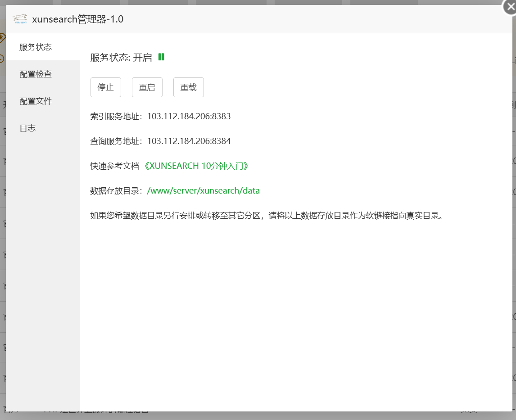Click the xunsearch logo icon
This screenshot has height=420, width=516.
(19, 18)
